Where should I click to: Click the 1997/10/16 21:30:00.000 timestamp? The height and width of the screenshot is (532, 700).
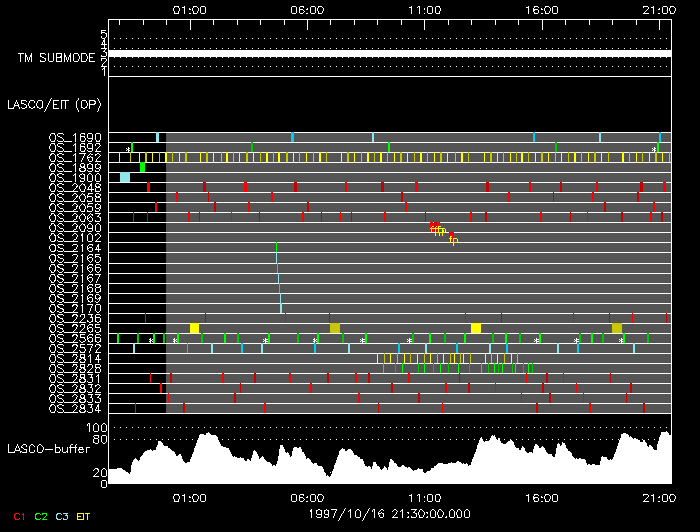click(x=375, y=511)
